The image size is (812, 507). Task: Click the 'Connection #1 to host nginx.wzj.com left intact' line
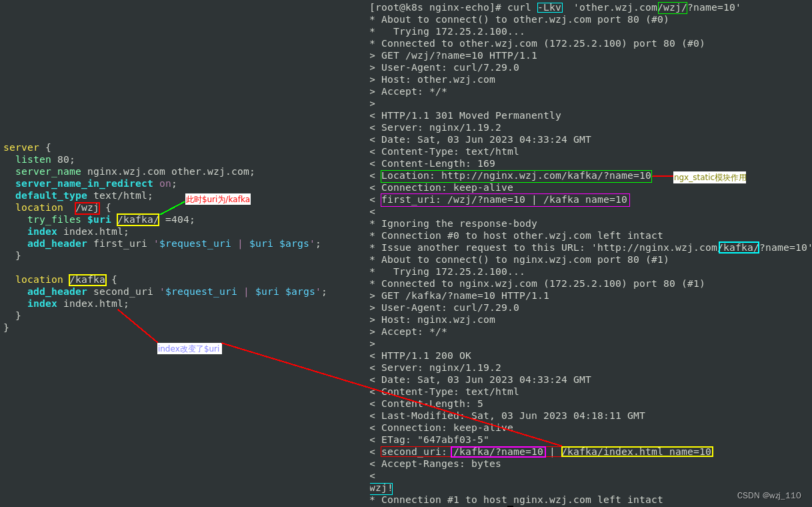(x=516, y=500)
